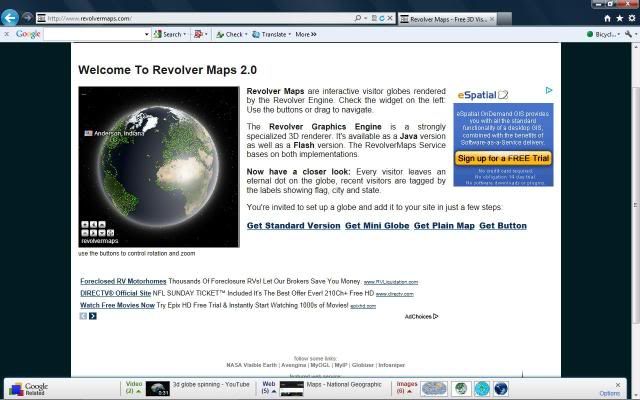Click the compatibility view icon in the address bar

tap(374, 18)
